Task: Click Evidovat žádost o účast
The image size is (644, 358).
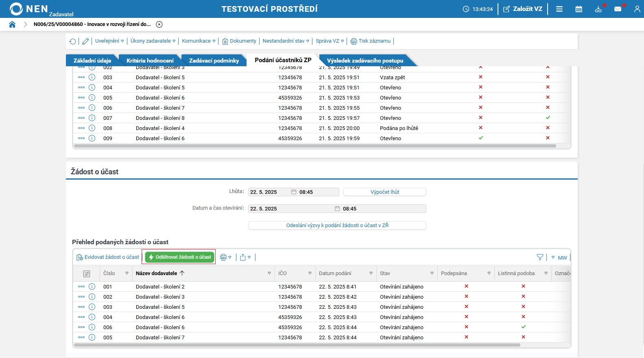Action: point(108,257)
